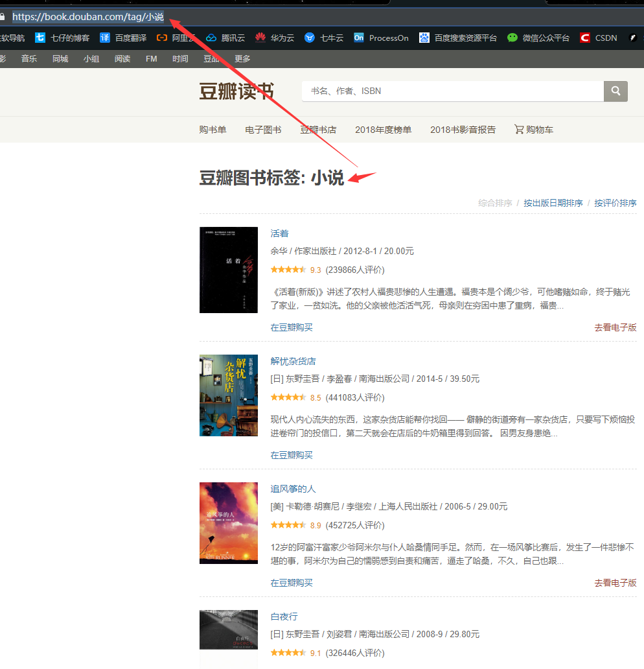
Task: Click star rating of 活着
Action: tap(288, 270)
